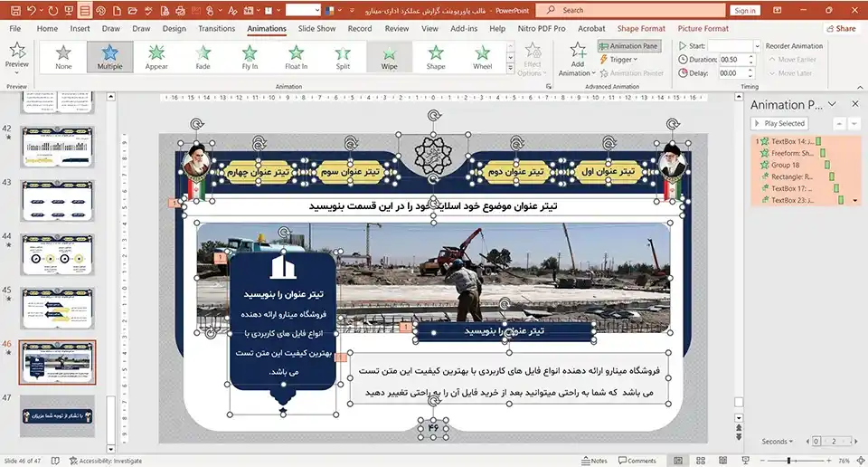Screen dimensions: 868x467
Task: Toggle Comments pane in status bar
Action: [637, 461]
